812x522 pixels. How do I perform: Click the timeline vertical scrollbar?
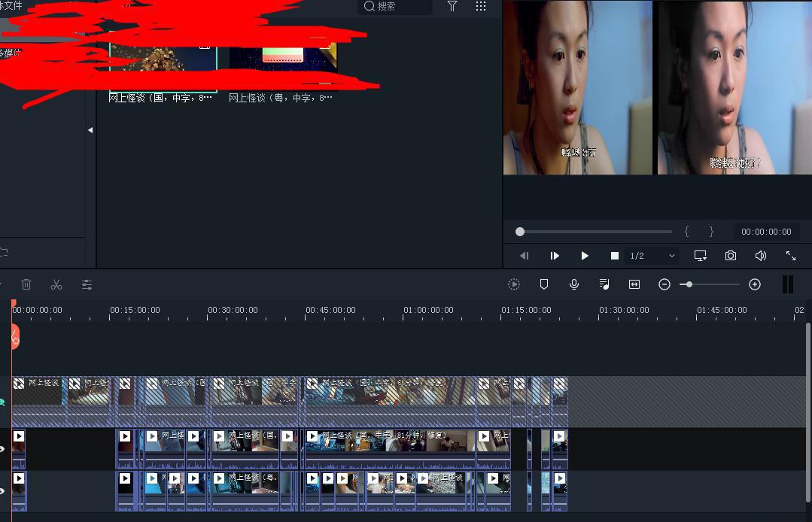tap(808, 411)
